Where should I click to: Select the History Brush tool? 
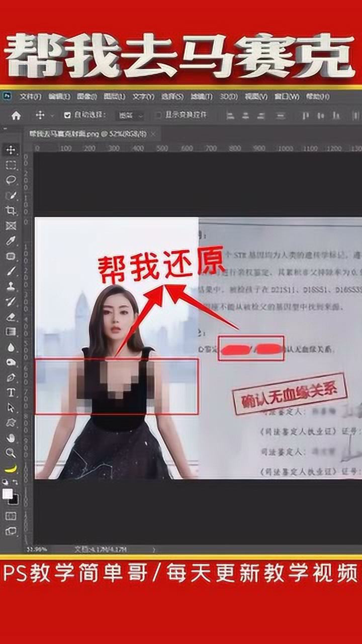11,301
